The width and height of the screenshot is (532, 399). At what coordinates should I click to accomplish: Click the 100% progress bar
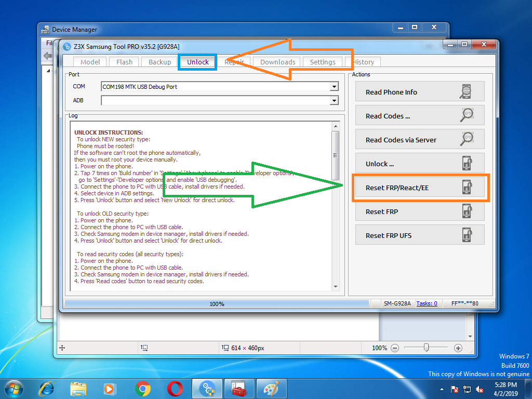pyautogui.click(x=217, y=303)
